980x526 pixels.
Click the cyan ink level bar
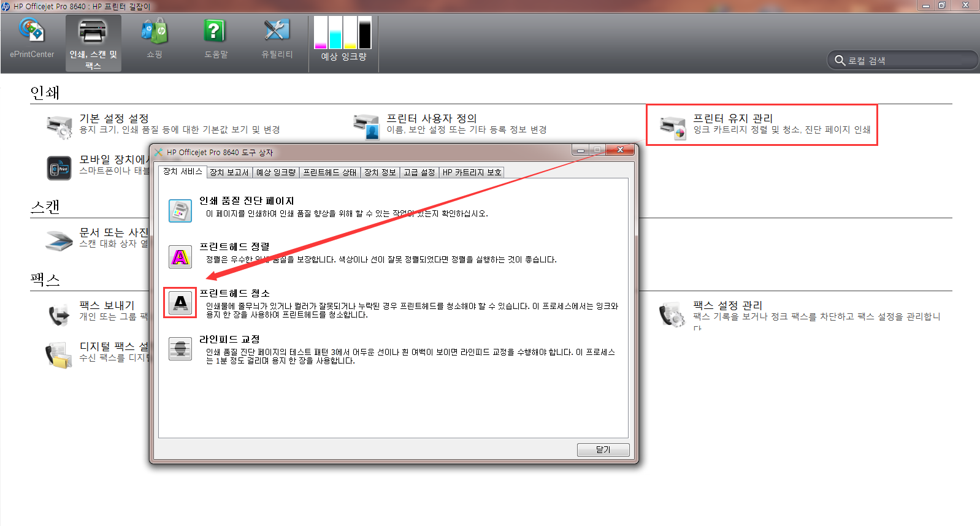[335, 32]
